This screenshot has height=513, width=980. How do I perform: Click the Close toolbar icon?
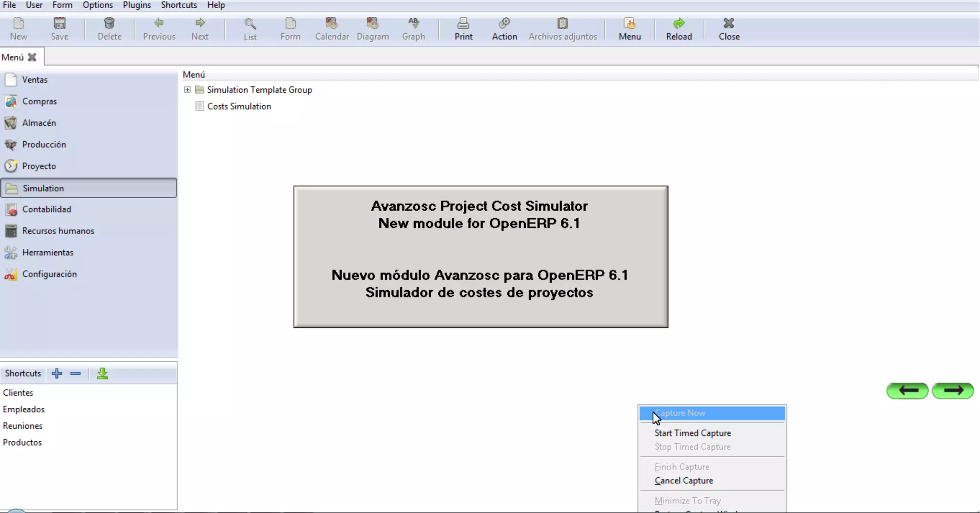[729, 29]
